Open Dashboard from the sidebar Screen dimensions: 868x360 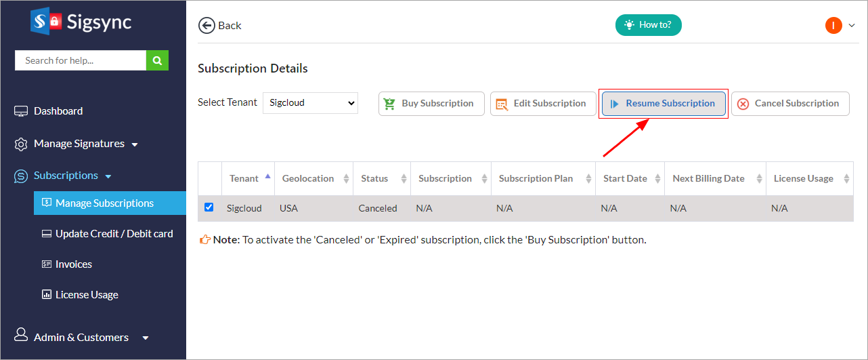tap(58, 111)
